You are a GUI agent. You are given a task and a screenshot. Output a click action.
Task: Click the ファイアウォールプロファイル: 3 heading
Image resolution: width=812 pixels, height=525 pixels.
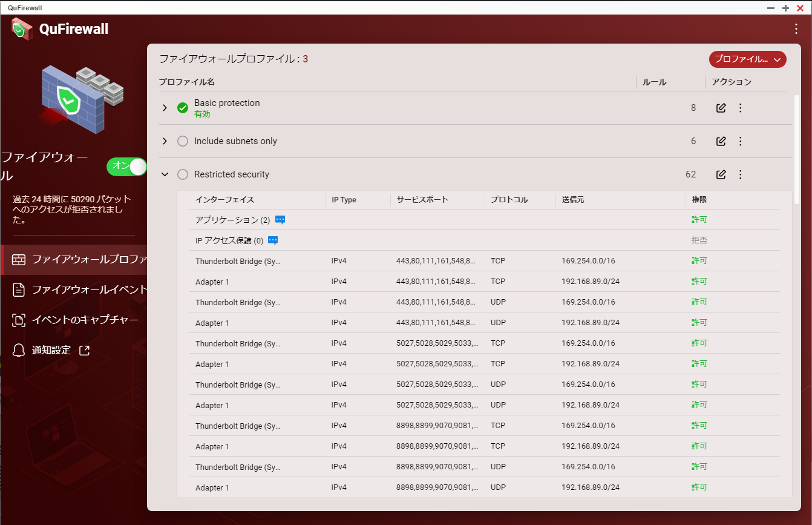pyautogui.click(x=234, y=59)
